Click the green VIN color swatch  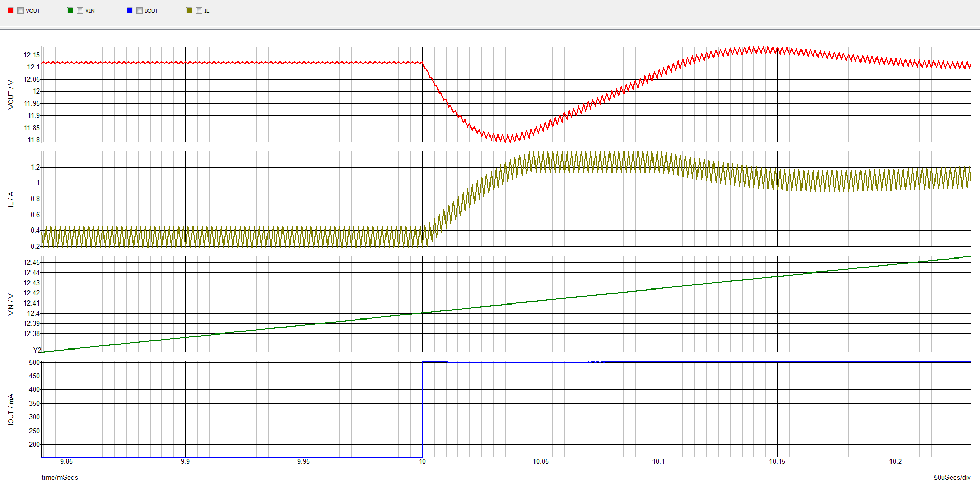[x=70, y=10]
